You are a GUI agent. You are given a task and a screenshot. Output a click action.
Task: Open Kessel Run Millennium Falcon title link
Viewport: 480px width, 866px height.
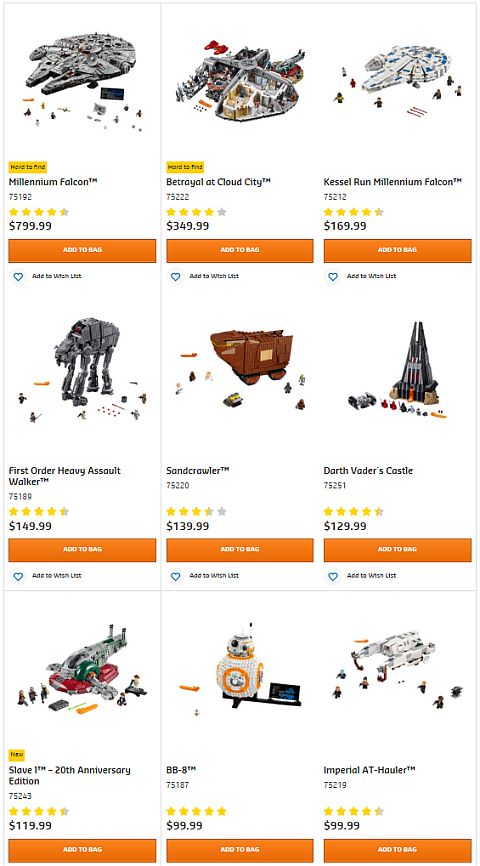[x=393, y=182]
